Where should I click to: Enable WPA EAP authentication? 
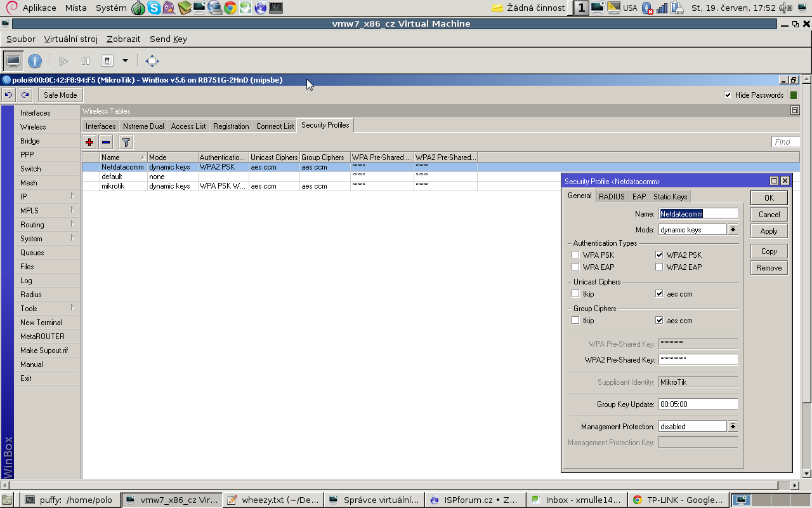(x=575, y=267)
